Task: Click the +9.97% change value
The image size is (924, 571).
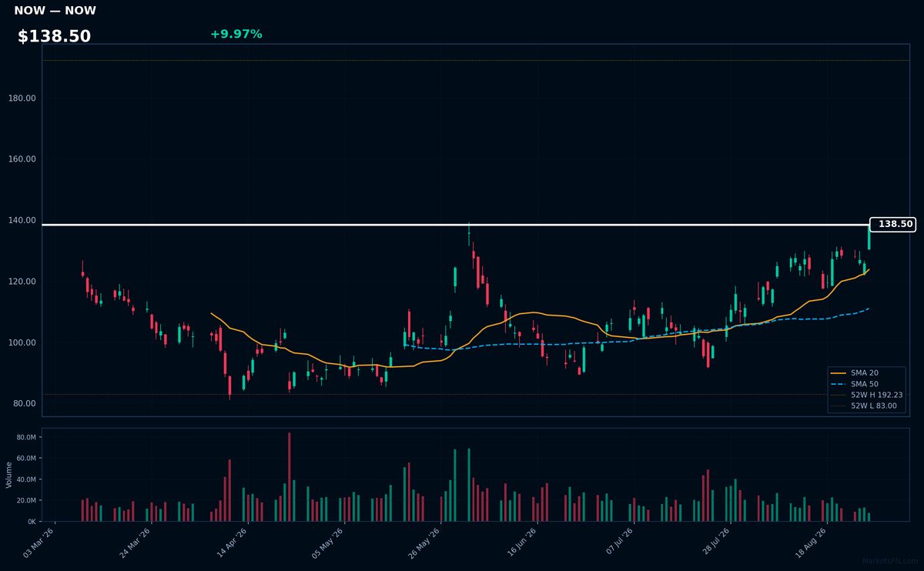Action: (236, 34)
